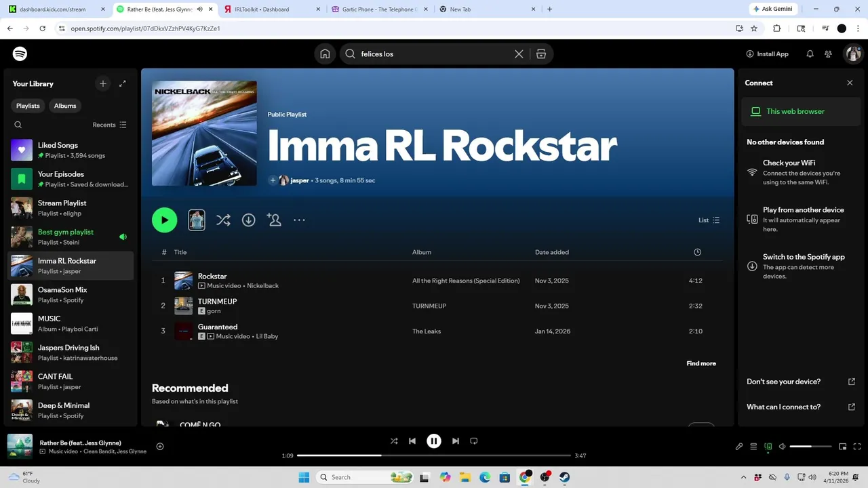Toggle repeat in the player bar
The width and height of the screenshot is (868, 488).
point(474,441)
